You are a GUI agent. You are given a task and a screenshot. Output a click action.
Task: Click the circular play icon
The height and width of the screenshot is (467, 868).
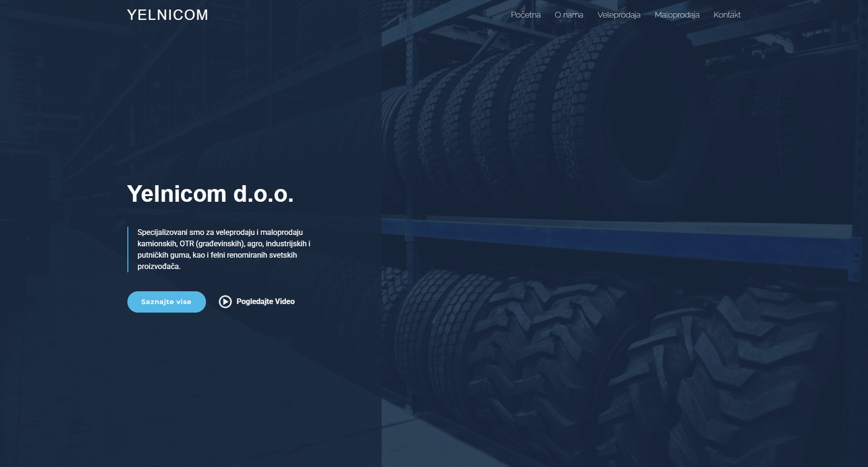[225, 302]
